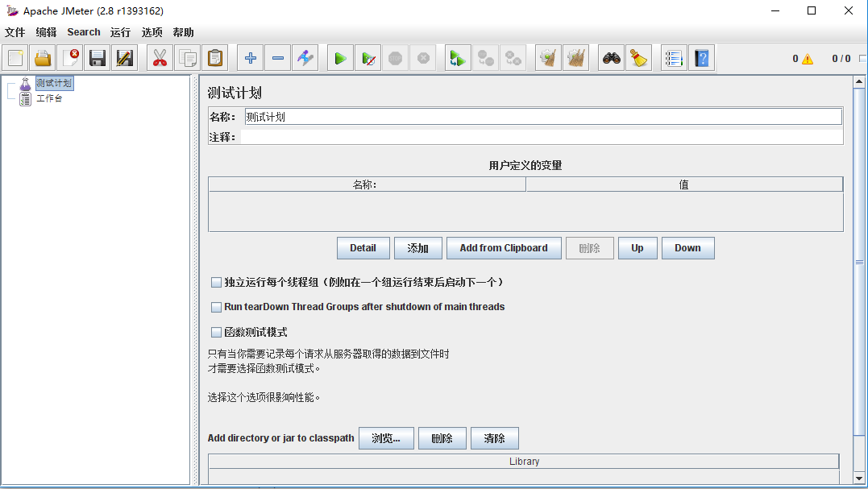
Task: Click the Paste clipboard icon
Action: pos(215,58)
